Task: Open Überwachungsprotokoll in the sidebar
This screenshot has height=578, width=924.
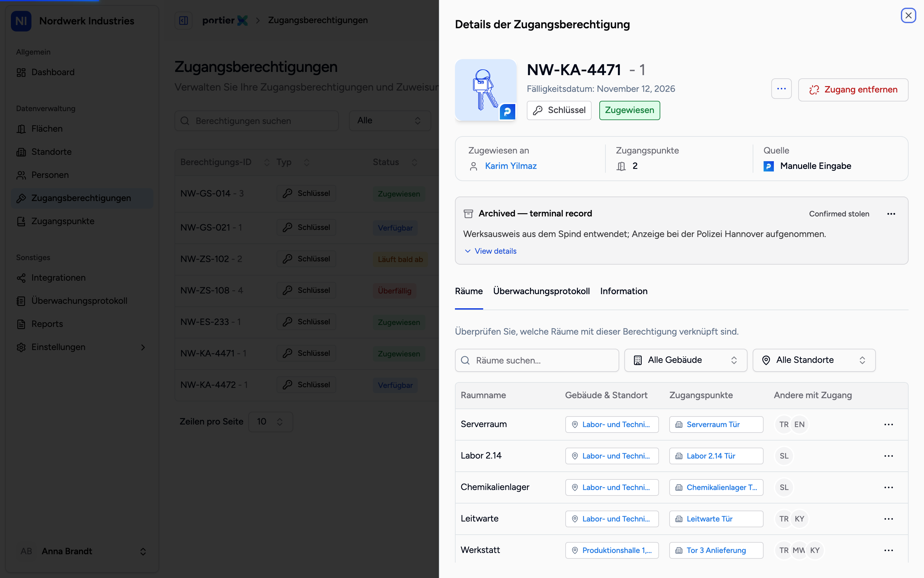Action: coord(82,301)
